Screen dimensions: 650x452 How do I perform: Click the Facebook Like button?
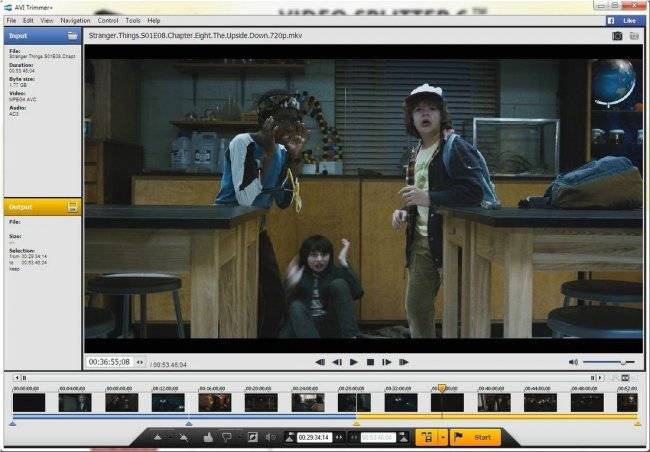click(x=625, y=20)
